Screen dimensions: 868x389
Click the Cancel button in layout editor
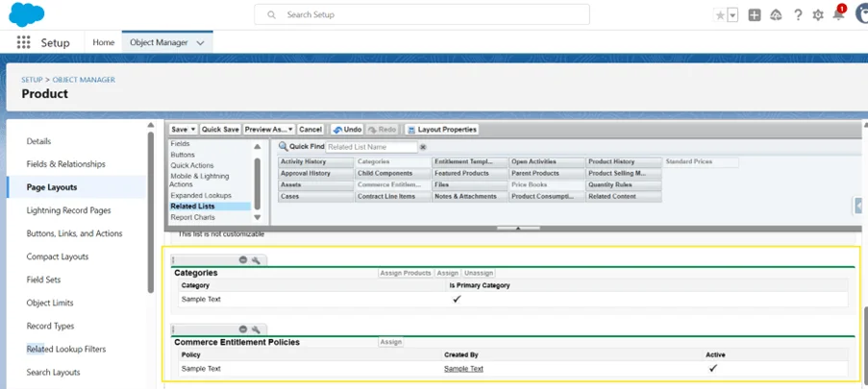click(310, 129)
